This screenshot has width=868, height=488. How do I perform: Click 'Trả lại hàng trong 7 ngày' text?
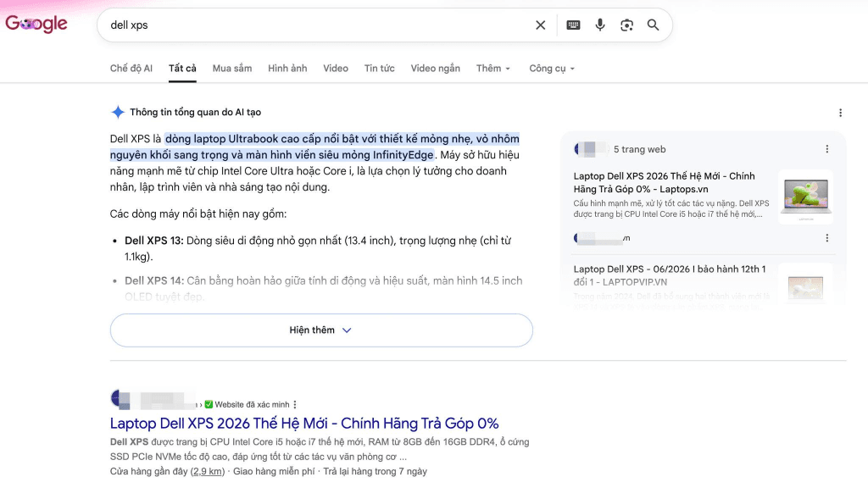tap(375, 471)
